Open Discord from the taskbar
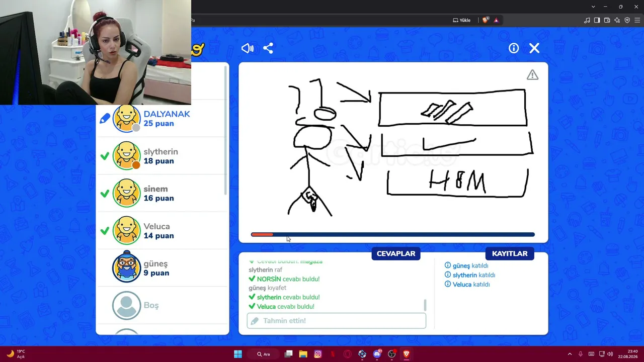The height and width of the screenshot is (362, 644). 377,354
